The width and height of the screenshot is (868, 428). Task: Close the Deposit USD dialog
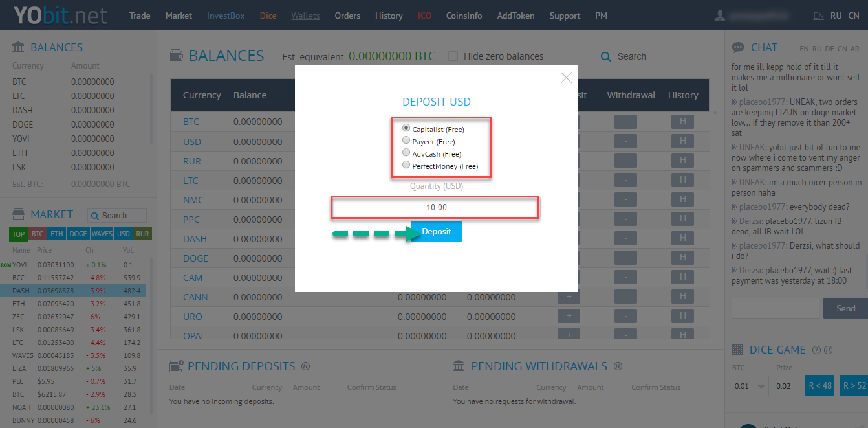[566, 78]
